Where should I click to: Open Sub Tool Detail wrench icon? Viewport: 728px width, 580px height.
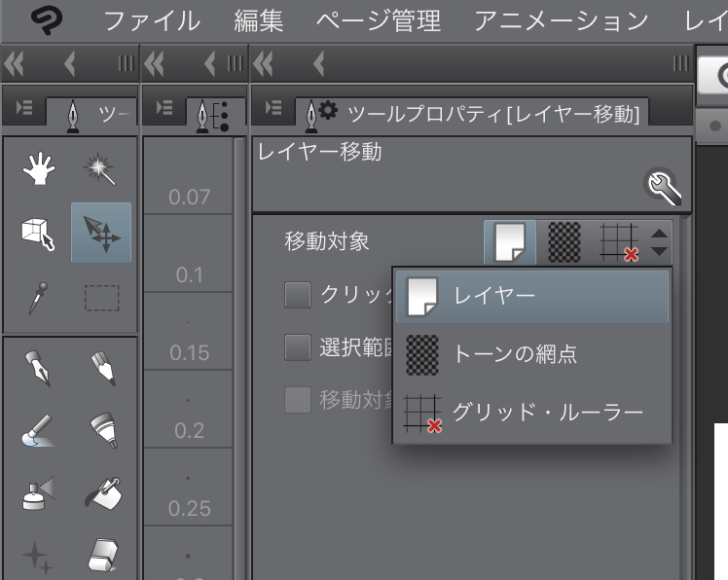(664, 186)
